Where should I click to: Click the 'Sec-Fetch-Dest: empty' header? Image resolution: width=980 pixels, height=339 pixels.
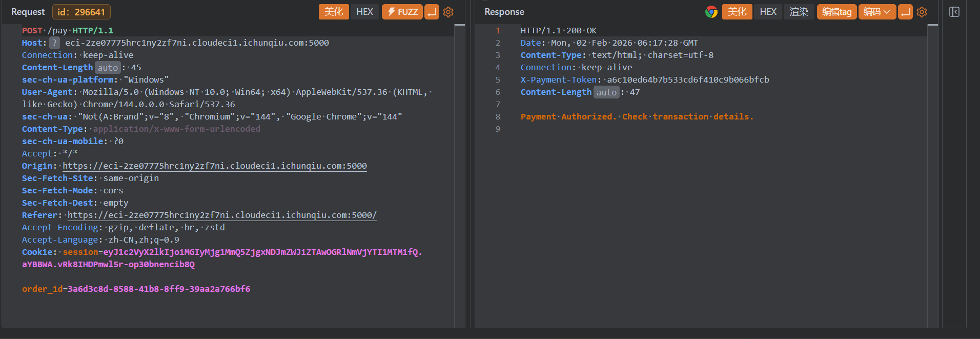click(x=75, y=203)
